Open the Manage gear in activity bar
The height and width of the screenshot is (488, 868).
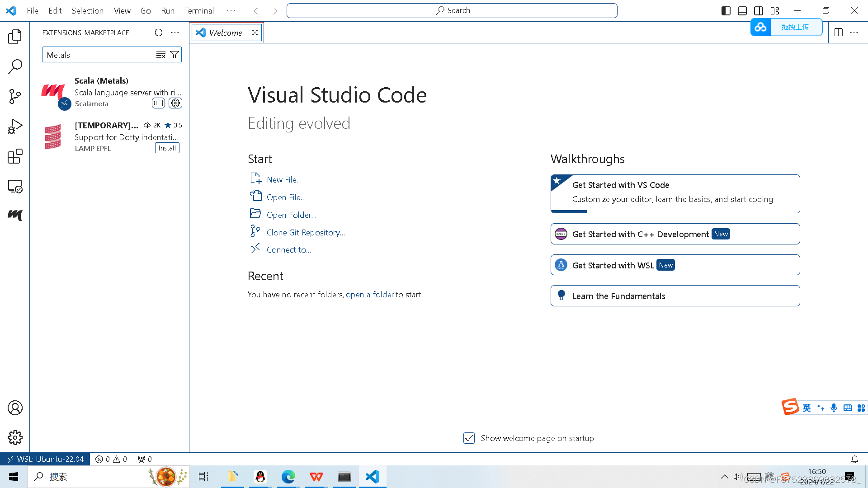click(15, 437)
